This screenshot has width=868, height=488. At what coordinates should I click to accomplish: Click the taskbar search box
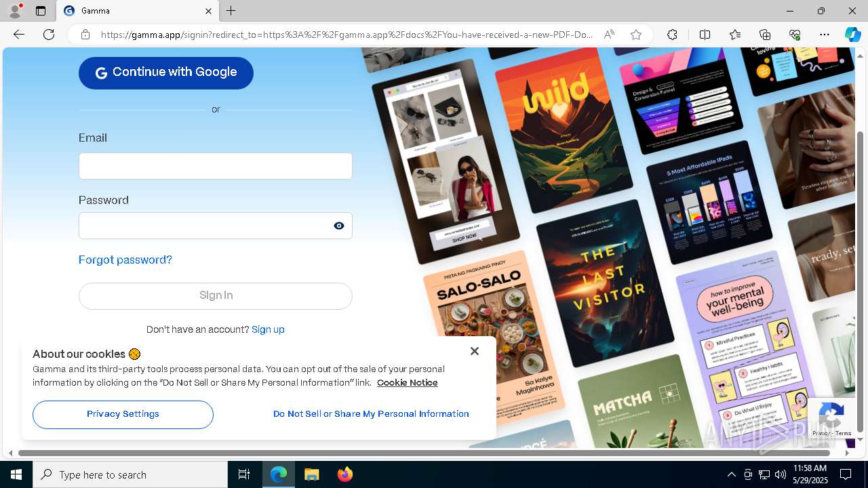(130, 474)
